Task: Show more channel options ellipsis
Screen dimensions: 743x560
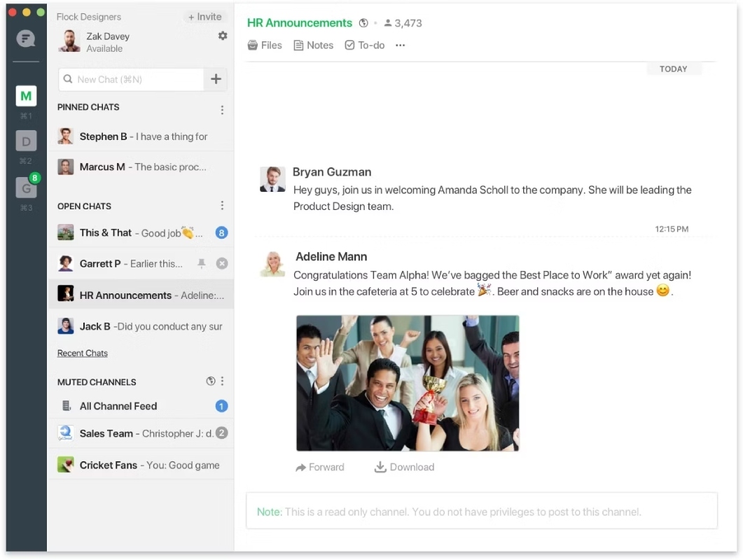Action: [x=401, y=45]
